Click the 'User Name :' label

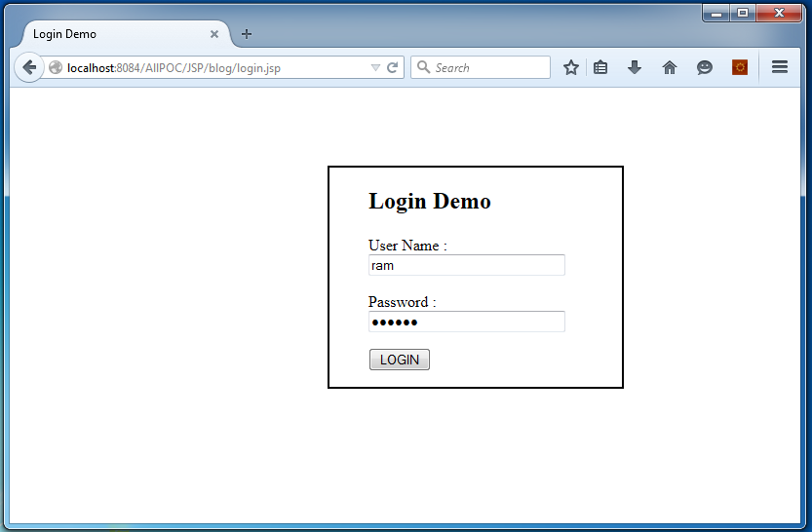(407, 246)
